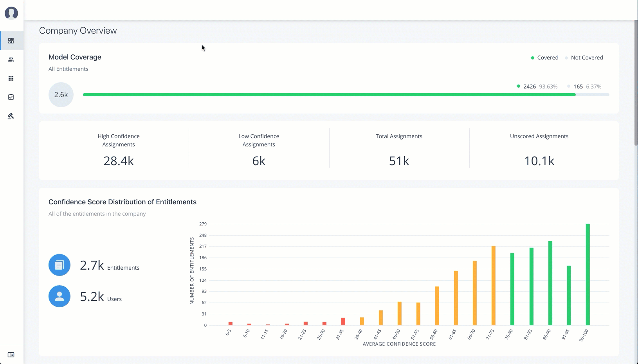Open the High Confidence Assignments card

(119, 150)
